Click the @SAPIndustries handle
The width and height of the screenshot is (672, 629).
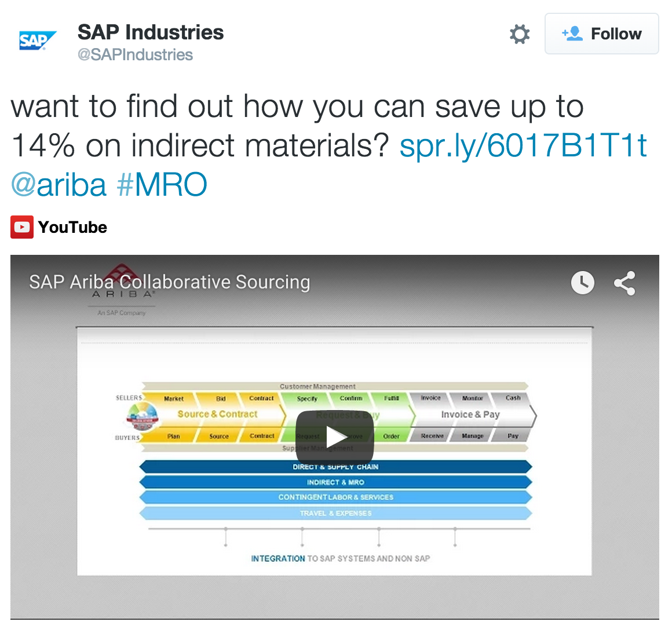[135, 55]
